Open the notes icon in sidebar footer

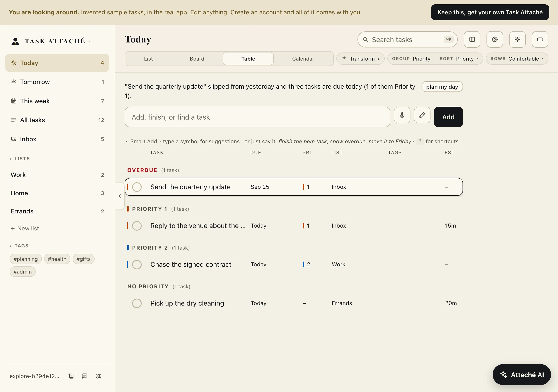click(x=71, y=376)
